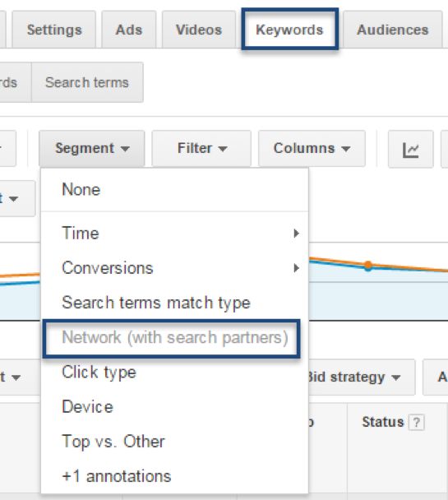Click the Status help question mark icon

[x=417, y=423]
